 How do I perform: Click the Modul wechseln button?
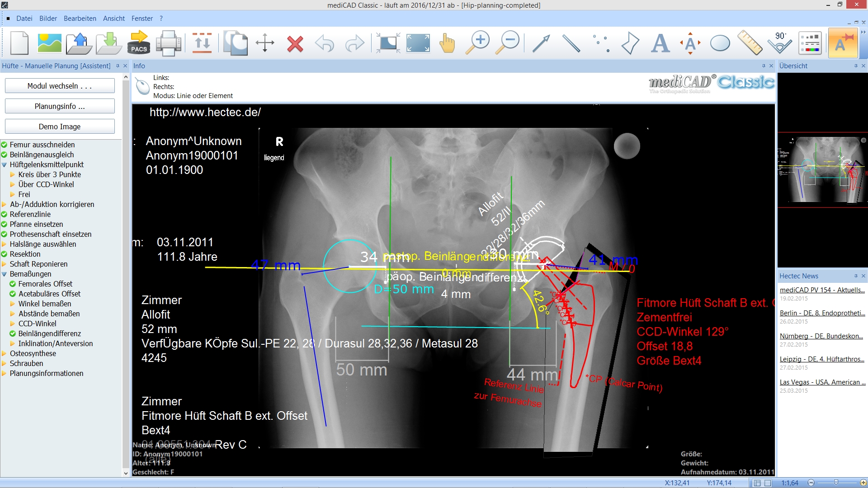pos(60,86)
